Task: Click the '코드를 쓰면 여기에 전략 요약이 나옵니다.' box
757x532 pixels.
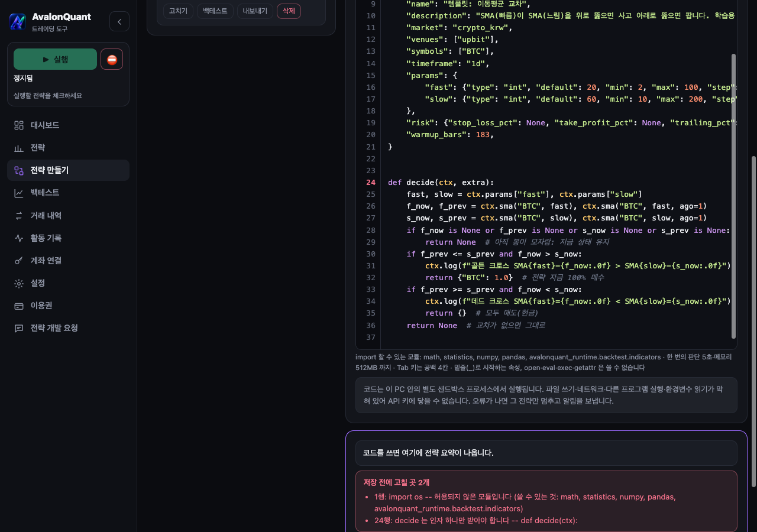Action: [546, 453]
